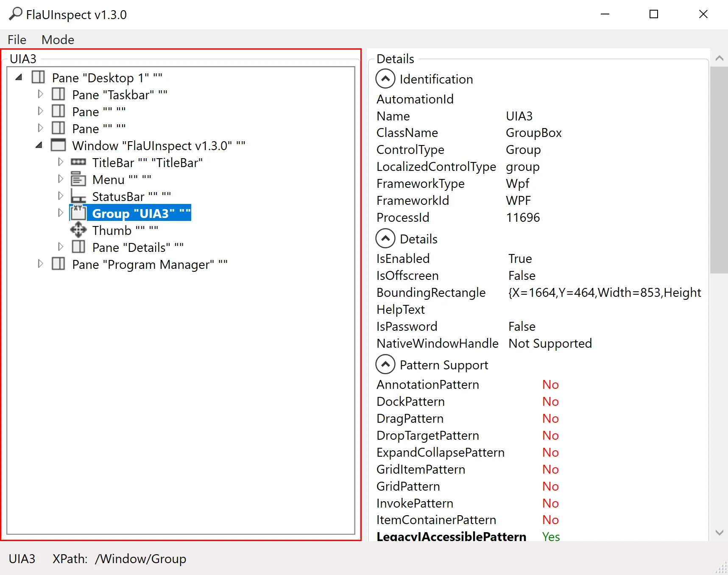
Task: Click the details panel scroll down arrow
Action: pyautogui.click(x=719, y=533)
